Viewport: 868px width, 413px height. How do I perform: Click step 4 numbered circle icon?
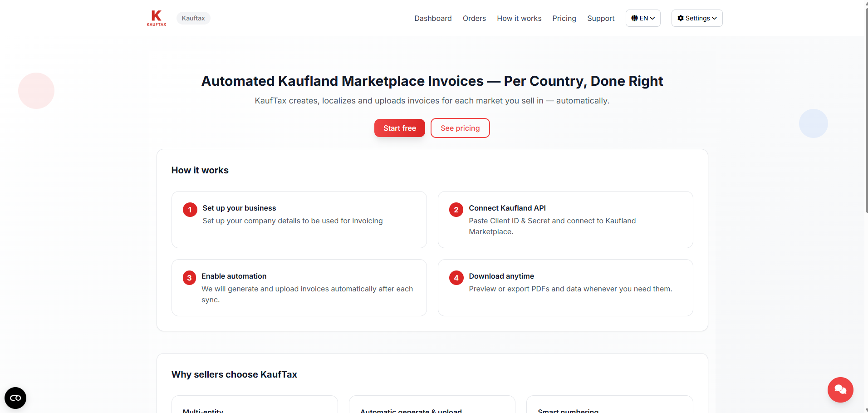456,277
